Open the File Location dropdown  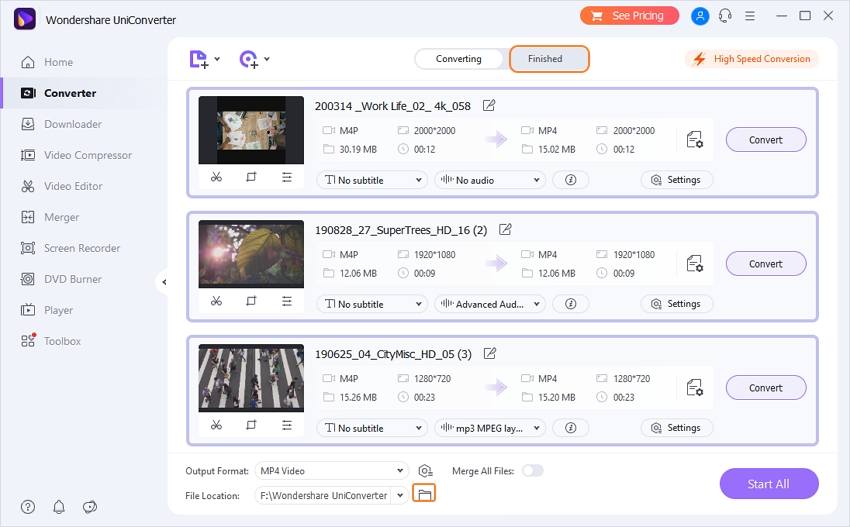[400, 495]
